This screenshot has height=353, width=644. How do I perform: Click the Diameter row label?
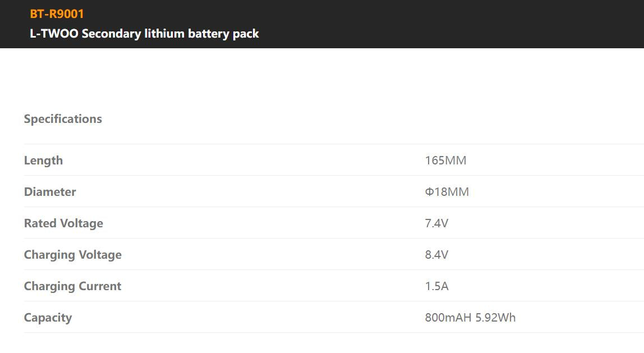coord(50,192)
